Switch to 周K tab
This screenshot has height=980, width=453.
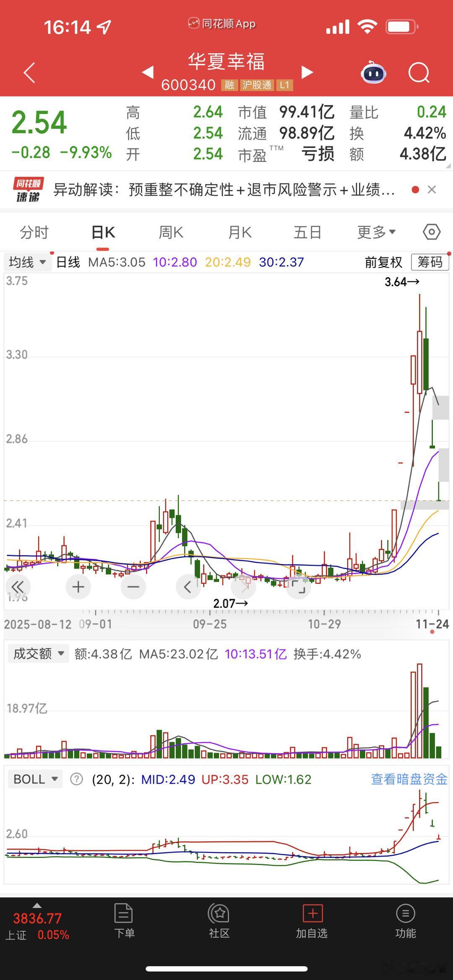[171, 232]
